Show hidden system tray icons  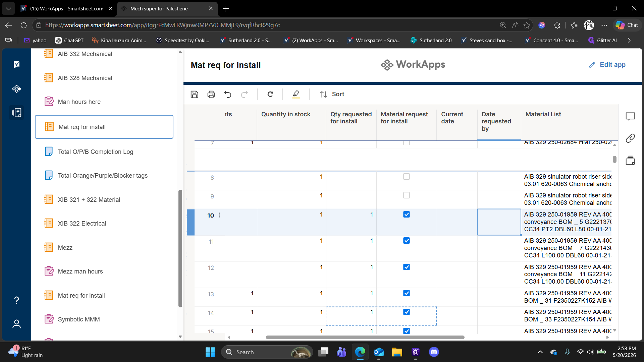540,352
